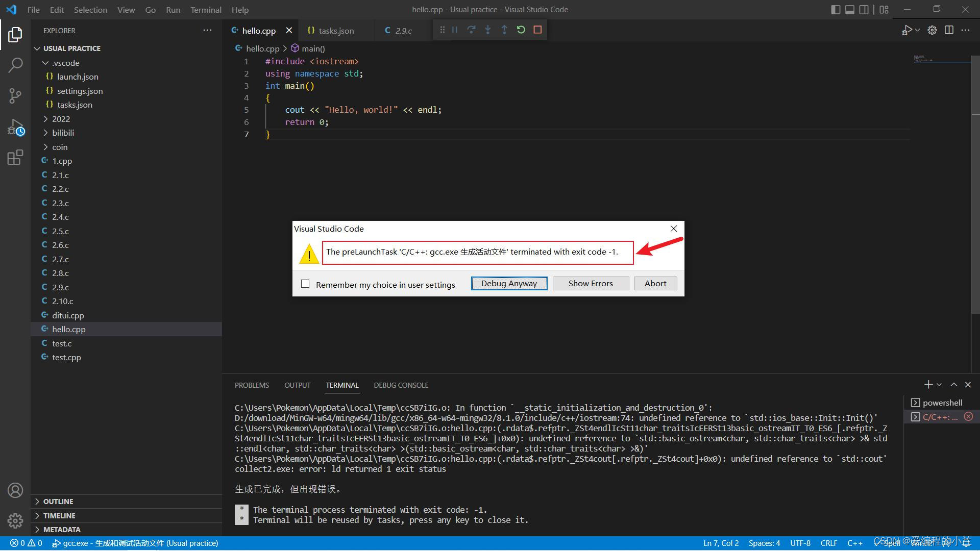The width and height of the screenshot is (980, 551).
Task: Pause the debug session
Action: click(x=455, y=30)
